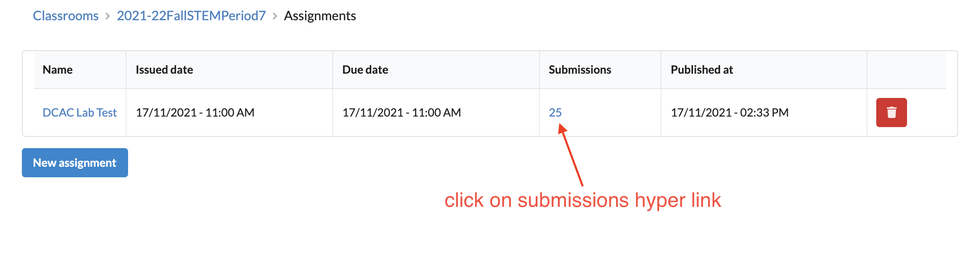Click the published time 02:33 PM cell
Image resolution: width=980 pixels, height=255 pixels.
pos(730,113)
